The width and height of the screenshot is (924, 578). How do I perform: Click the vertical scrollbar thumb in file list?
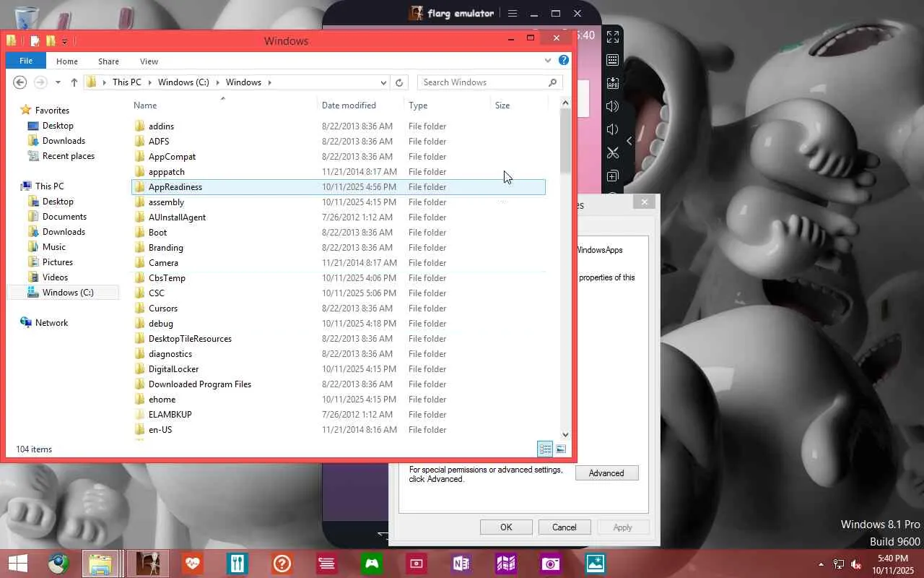coord(565,141)
